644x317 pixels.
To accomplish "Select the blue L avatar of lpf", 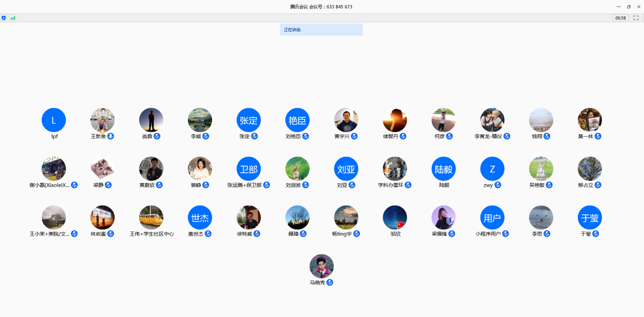I will pyautogui.click(x=54, y=120).
